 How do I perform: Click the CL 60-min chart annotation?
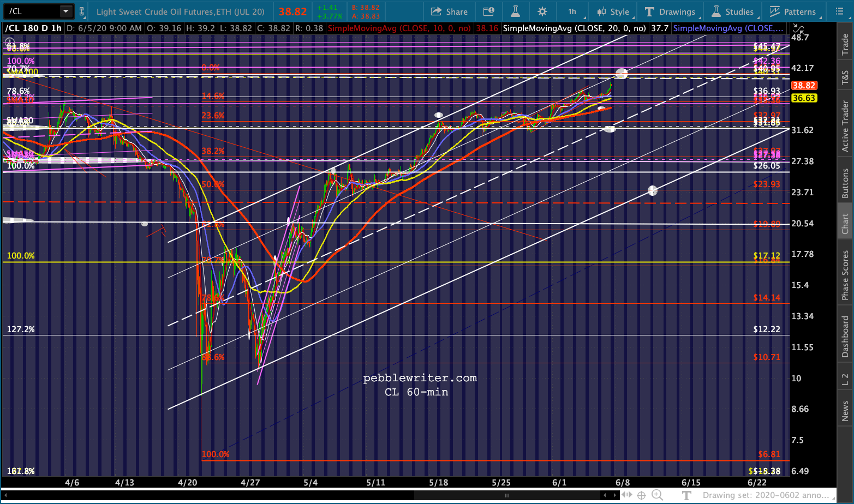(x=416, y=392)
